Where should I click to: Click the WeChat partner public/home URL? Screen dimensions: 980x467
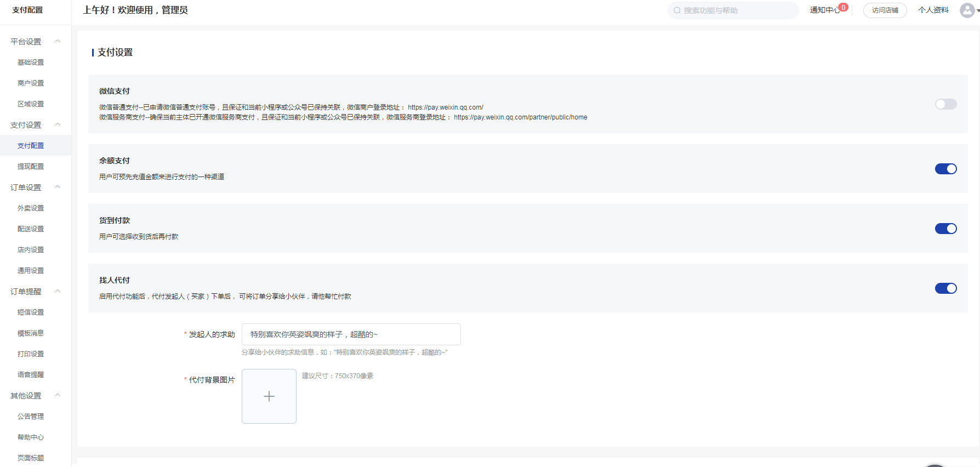pos(521,117)
